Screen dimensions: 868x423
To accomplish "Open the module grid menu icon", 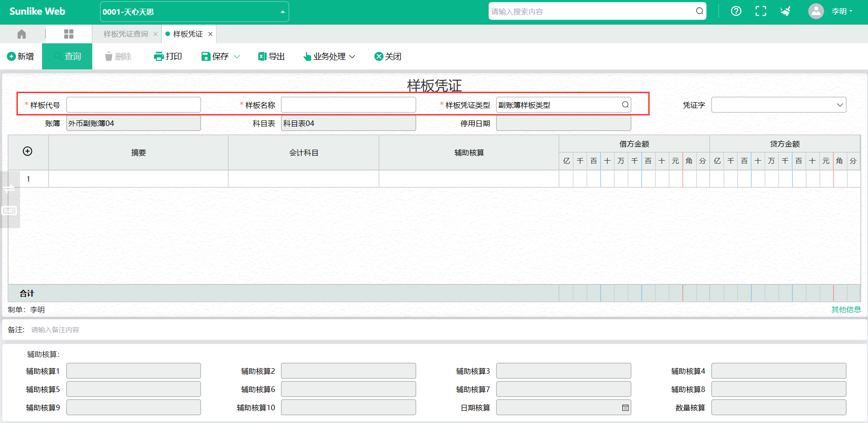I will pos(69,34).
